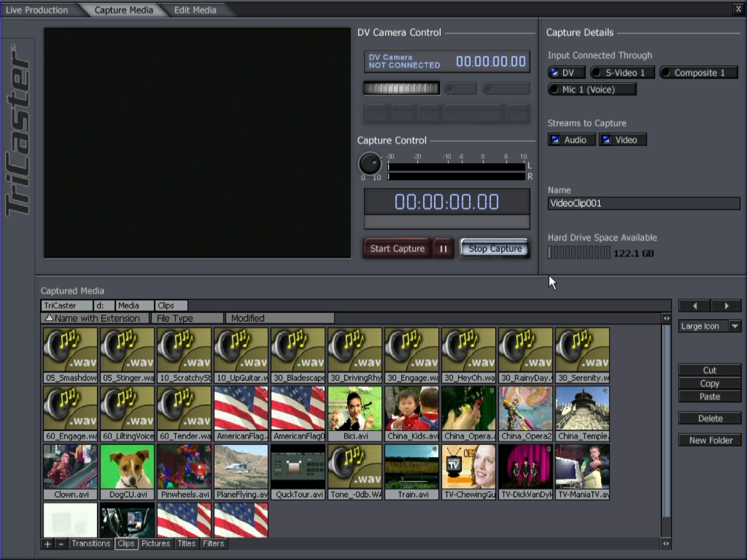The width and height of the screenshot is (747, 560).
Task: Click Copy in file panel
Action: point(710,383)
